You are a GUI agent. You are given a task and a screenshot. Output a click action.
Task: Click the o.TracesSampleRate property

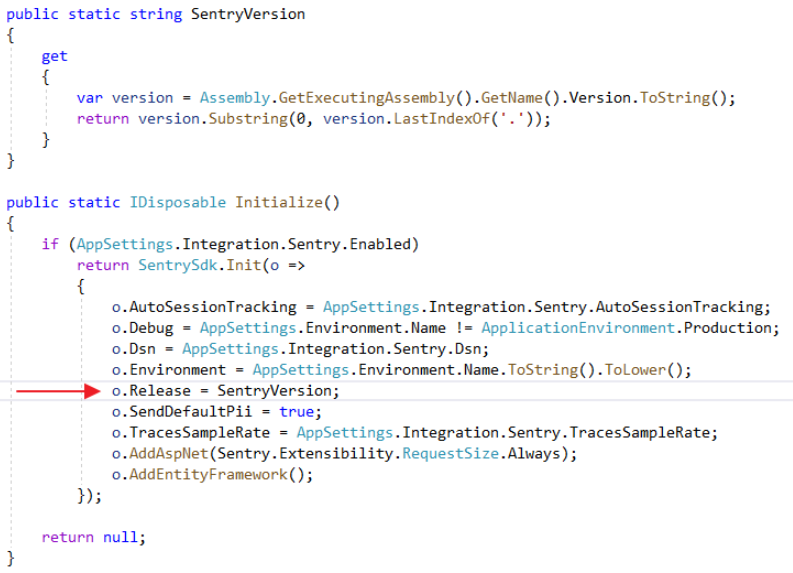191,433
